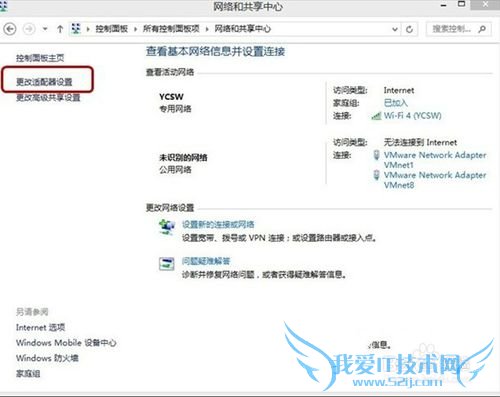Open 更改适配器设置 link
The image size is (500, 397).
point(44,82)
